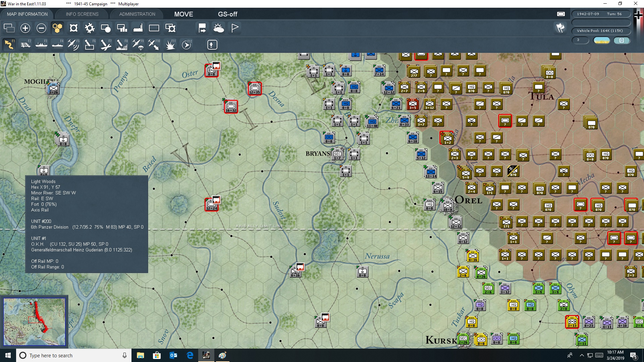Toggle the counter display mode icon
Screen dimensions: 644x362
click(9, 28)
